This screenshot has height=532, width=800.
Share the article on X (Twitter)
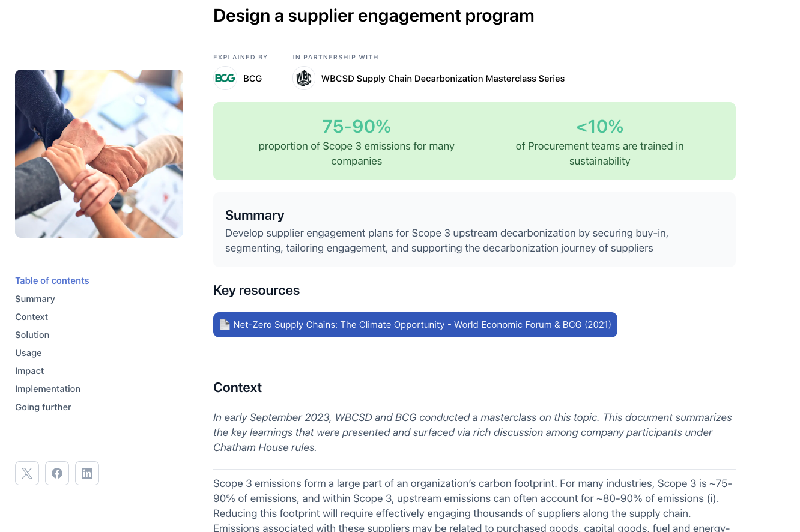(27, 473)
